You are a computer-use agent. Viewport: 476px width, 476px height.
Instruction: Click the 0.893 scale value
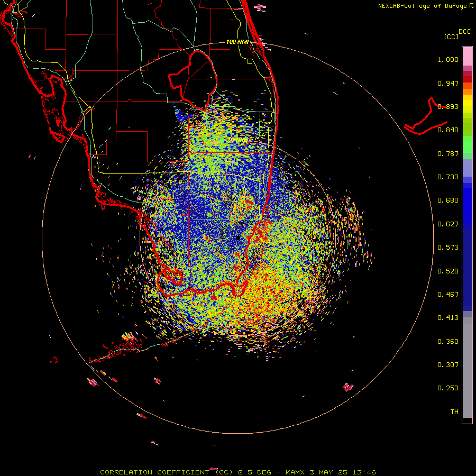[x=448, y=106]
